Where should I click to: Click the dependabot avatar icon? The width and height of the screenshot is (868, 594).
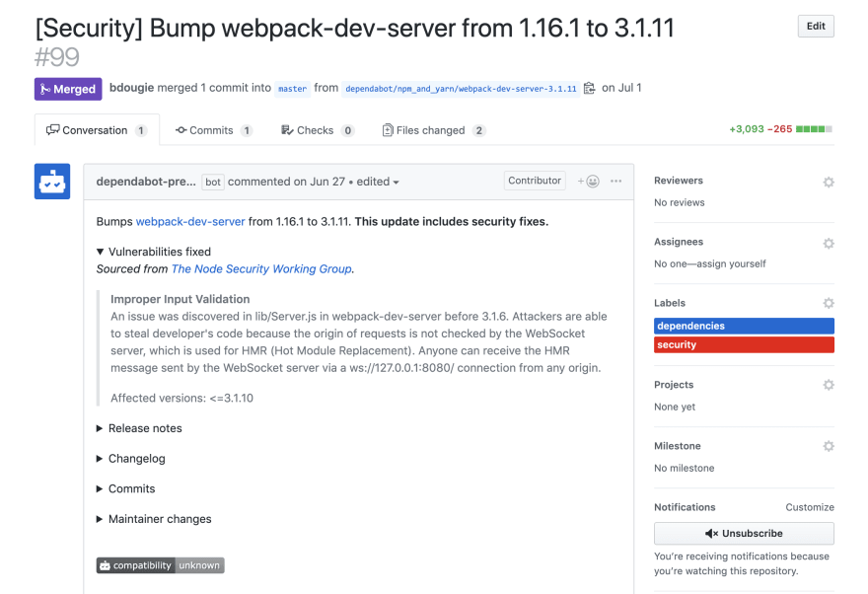(52, 181)
